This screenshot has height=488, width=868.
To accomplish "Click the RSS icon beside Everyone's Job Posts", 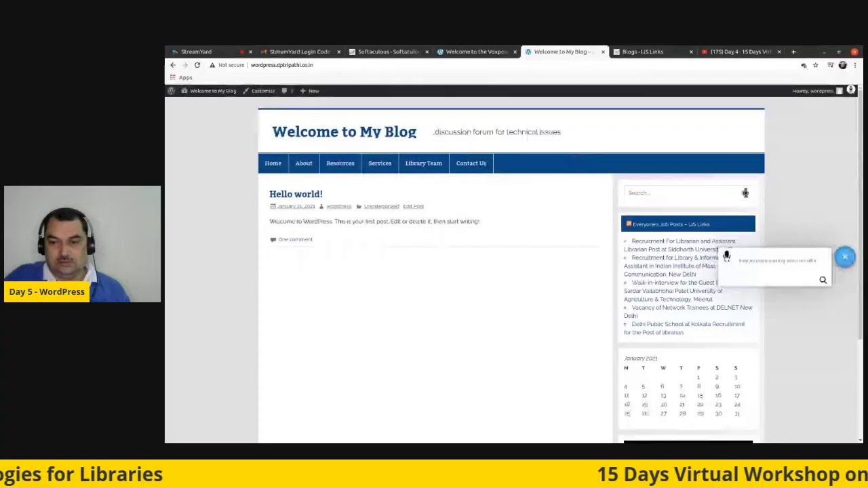I will pyautogui.click(x=629, y=224).
